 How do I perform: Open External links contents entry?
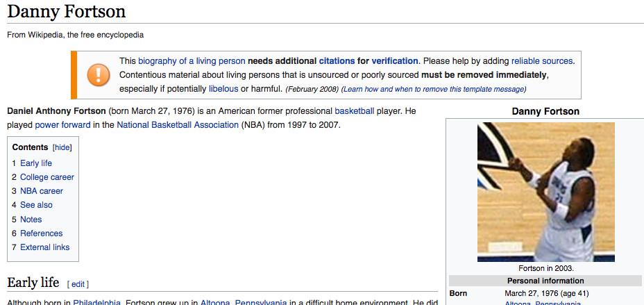click(x=44, y=247)
